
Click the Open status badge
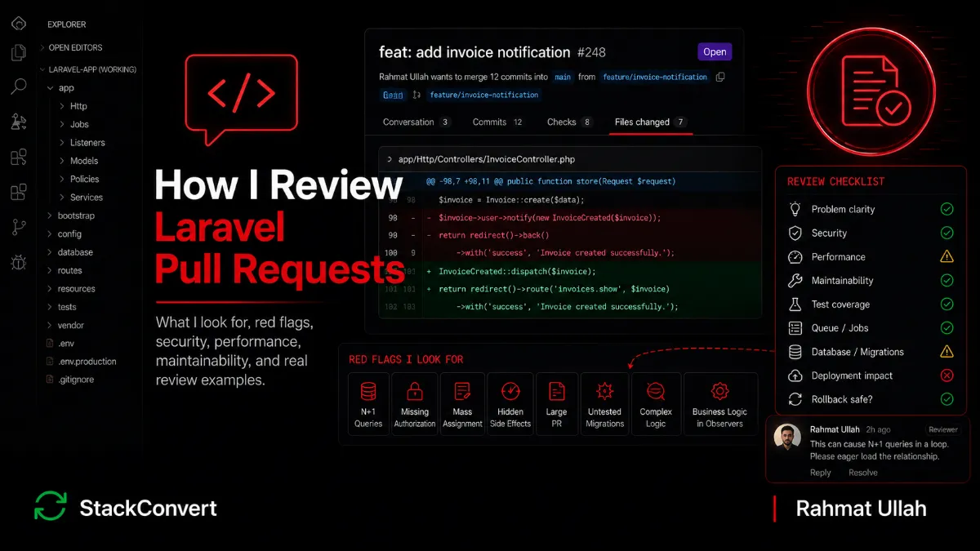(x=715, y=52)
